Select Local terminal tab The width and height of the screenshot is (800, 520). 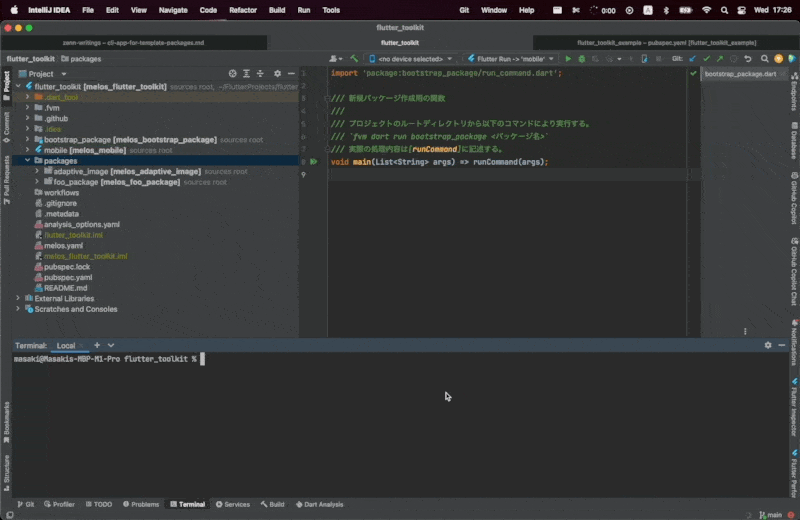(66, 345)
